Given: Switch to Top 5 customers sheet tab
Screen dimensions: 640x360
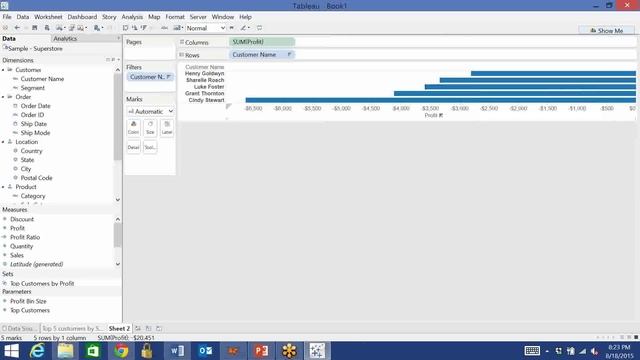Looking at the screenshot, I should click(73, 328).
